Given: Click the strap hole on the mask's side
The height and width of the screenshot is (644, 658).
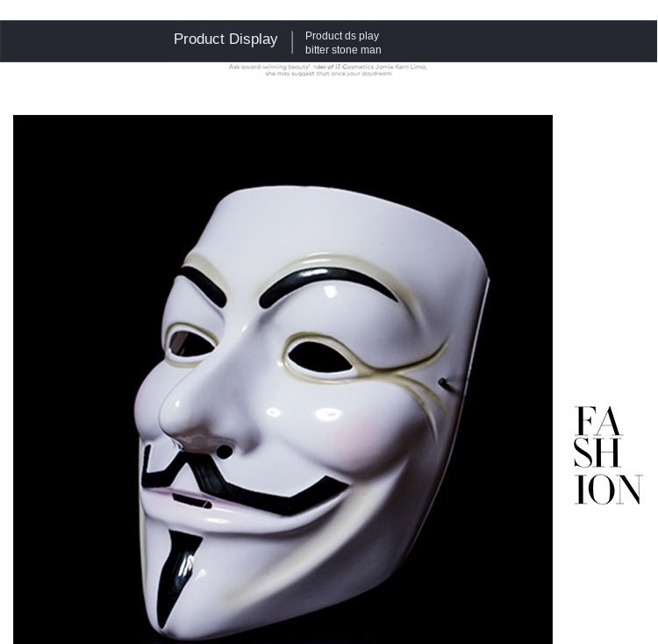Looking at the screenshot, I should click(x=442, y=383).
